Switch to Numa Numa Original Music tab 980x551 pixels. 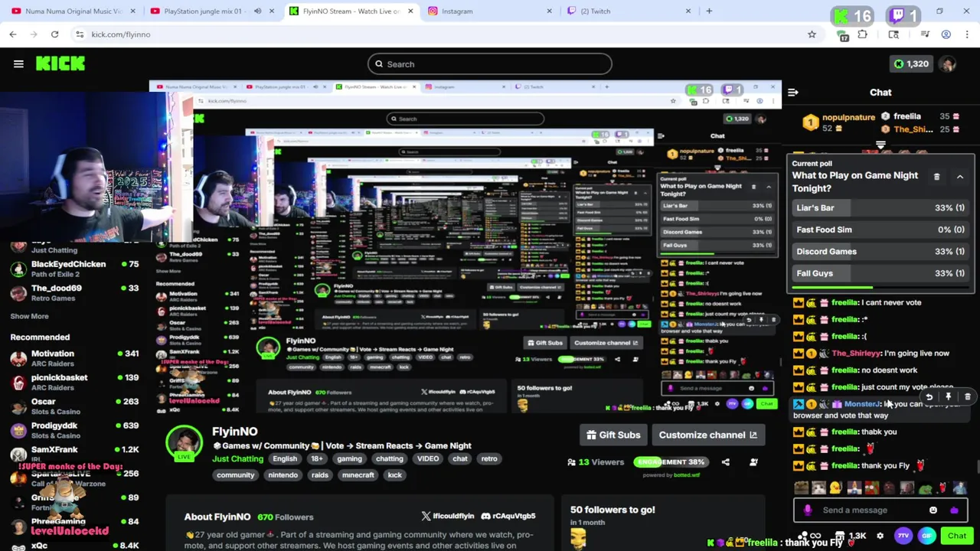point(73,11)
